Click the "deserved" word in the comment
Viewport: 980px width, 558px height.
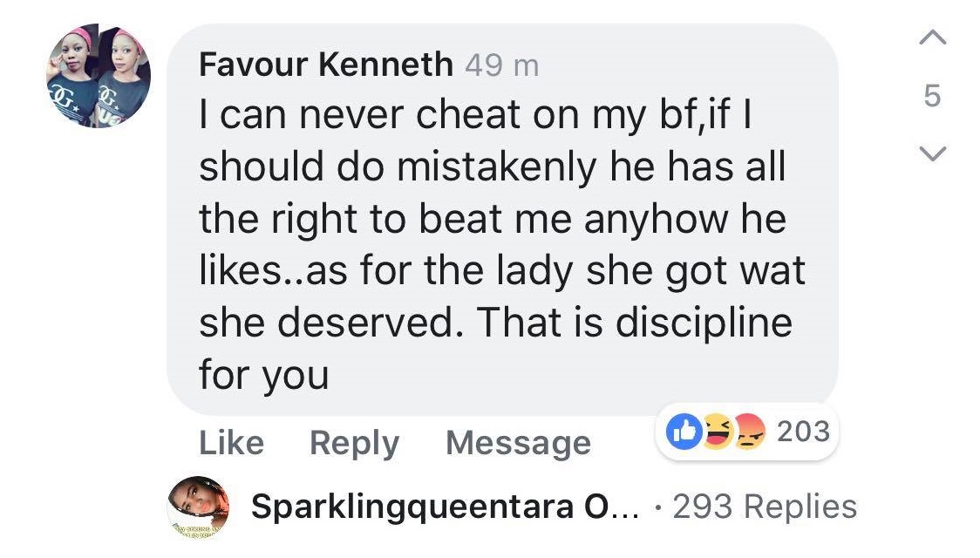pos(394,323)
